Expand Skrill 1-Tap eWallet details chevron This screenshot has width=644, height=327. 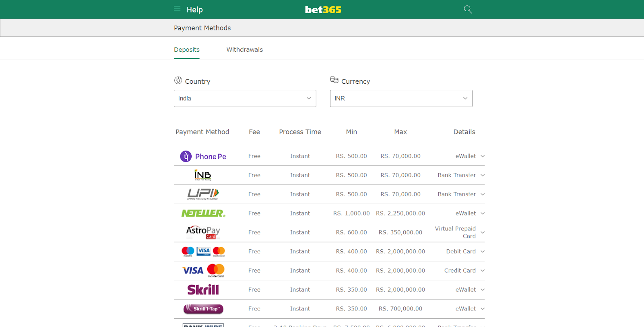point(483,309)
